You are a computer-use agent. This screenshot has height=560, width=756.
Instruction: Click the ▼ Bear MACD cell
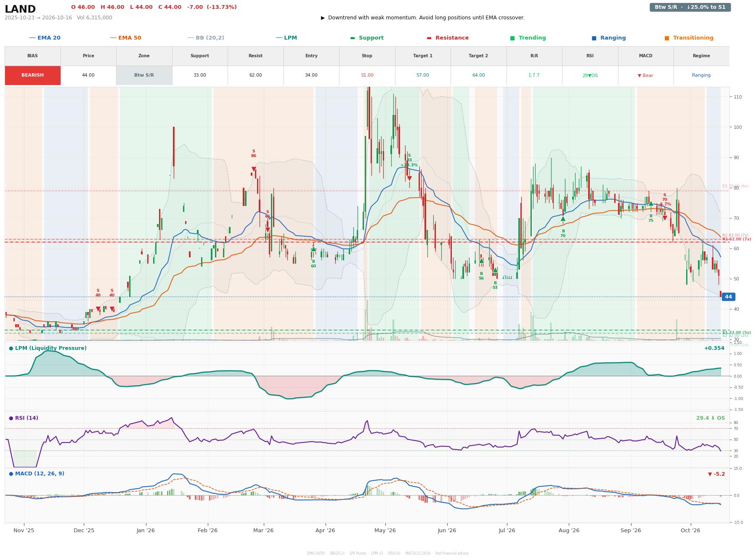(x=646, y=75)
